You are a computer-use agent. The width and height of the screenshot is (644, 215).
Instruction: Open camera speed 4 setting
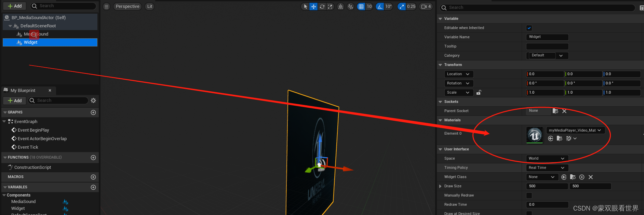coord(426,6)
